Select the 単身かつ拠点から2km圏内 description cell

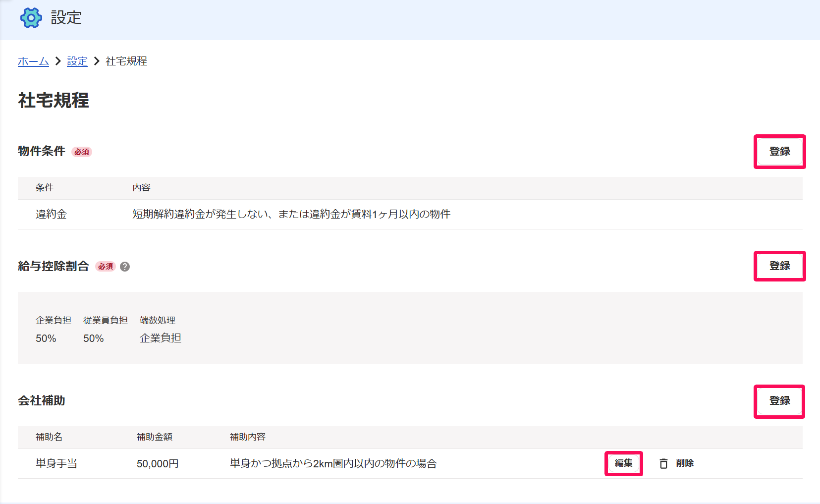(x=333, y=464)
